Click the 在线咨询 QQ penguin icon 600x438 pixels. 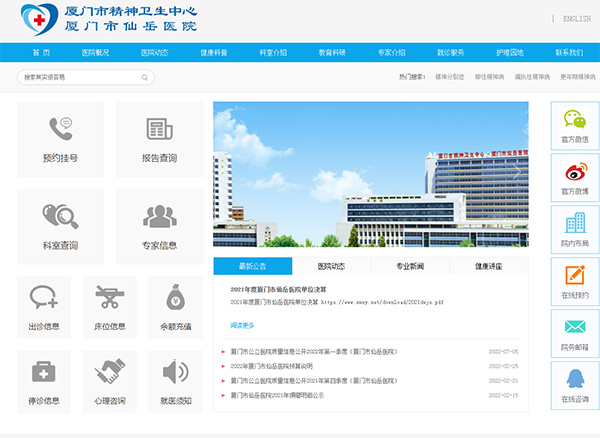pos(574,379)
